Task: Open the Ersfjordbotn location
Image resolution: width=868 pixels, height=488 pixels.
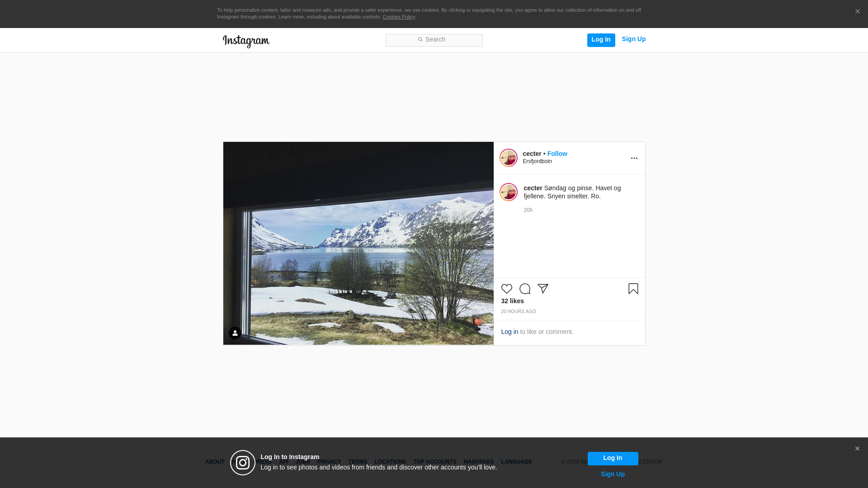Action: (x=537, y=162)
